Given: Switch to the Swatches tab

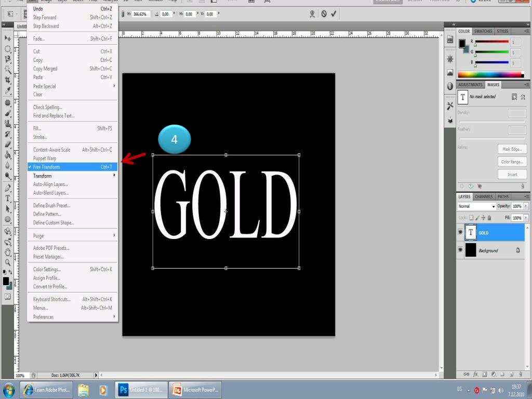Looking at the screenshot, I should (x=483, y=31).
